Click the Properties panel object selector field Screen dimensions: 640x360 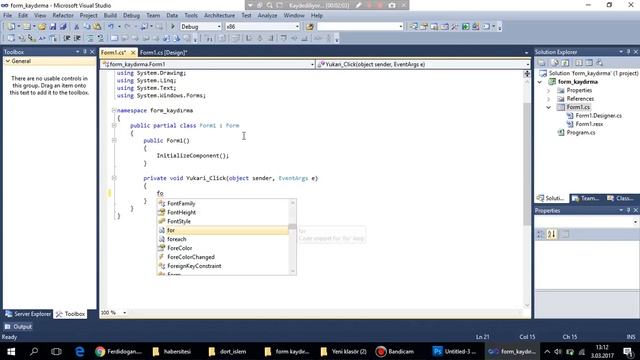(587, 222)
